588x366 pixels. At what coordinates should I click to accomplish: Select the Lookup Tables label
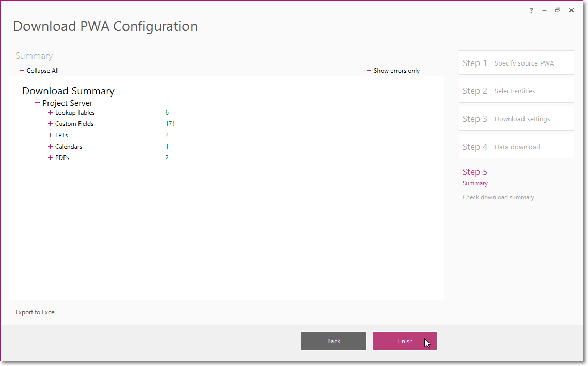[75, 113]
